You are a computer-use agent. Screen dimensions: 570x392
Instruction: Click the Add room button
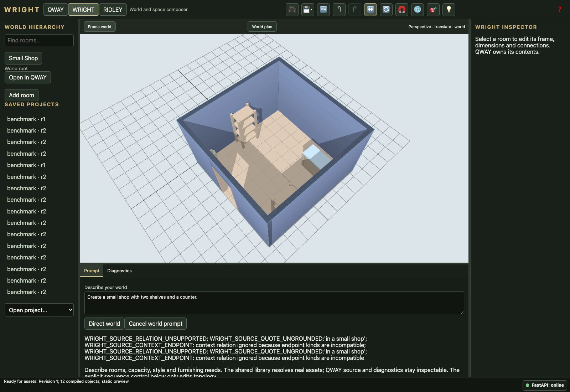click(21, 95)
